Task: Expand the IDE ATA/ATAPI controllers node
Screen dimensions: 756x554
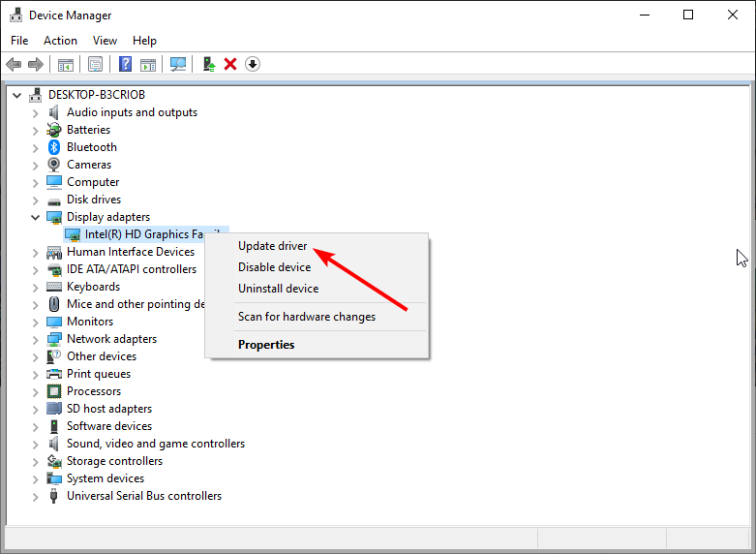Action: pos(35,270)
